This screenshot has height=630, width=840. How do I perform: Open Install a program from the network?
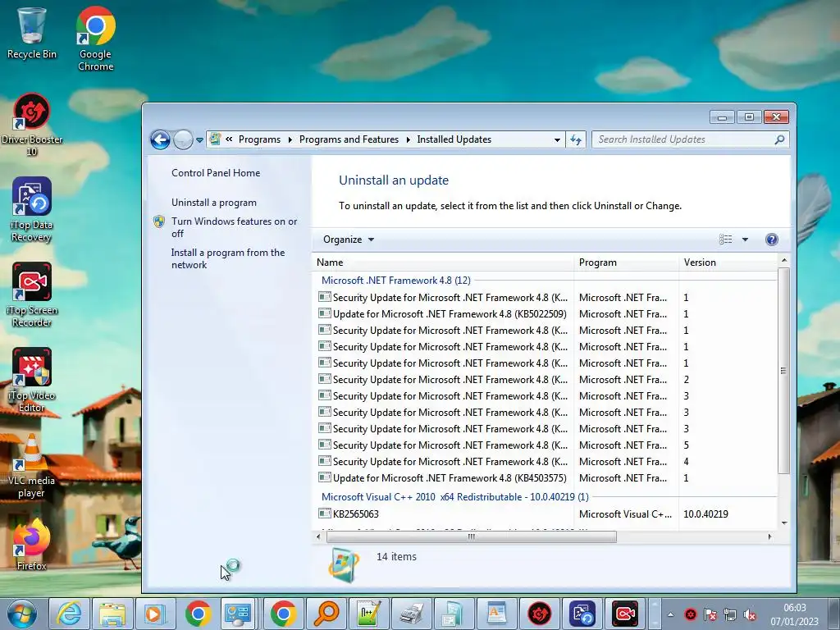[x=228, y=258]
